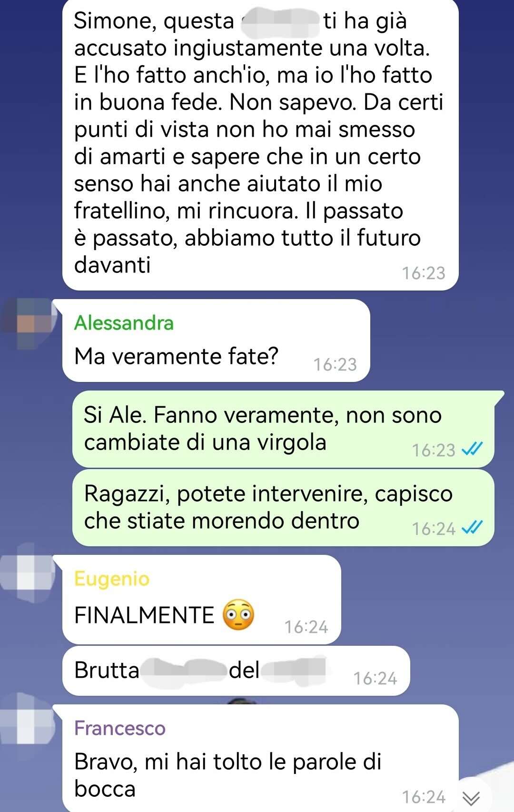Tap the flushed face emoji after FINALMENTE

coord(238,614)
